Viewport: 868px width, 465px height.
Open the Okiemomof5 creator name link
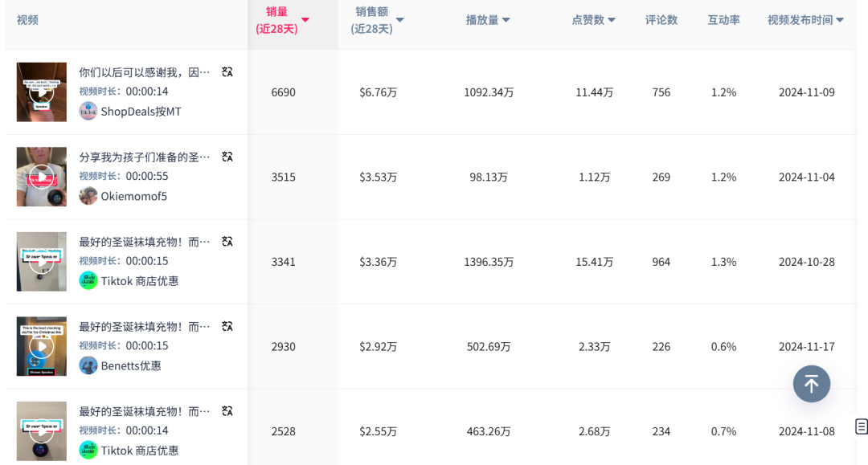pyautogui.click(x=134, y=196)
